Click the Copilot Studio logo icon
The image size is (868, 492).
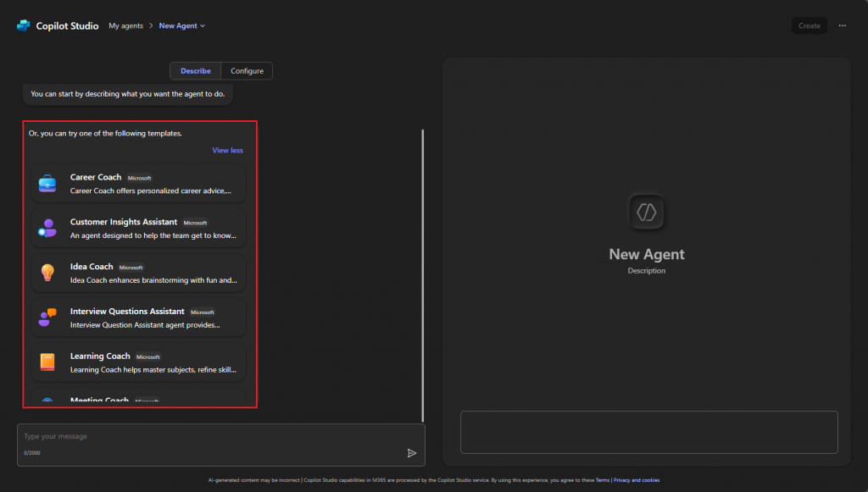23,25
